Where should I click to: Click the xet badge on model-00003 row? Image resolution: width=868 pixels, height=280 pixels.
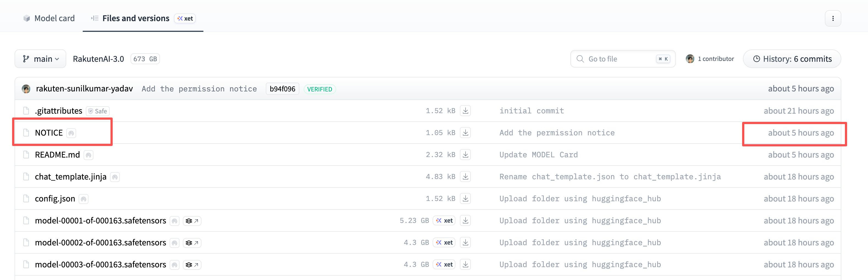click(444, 265)
